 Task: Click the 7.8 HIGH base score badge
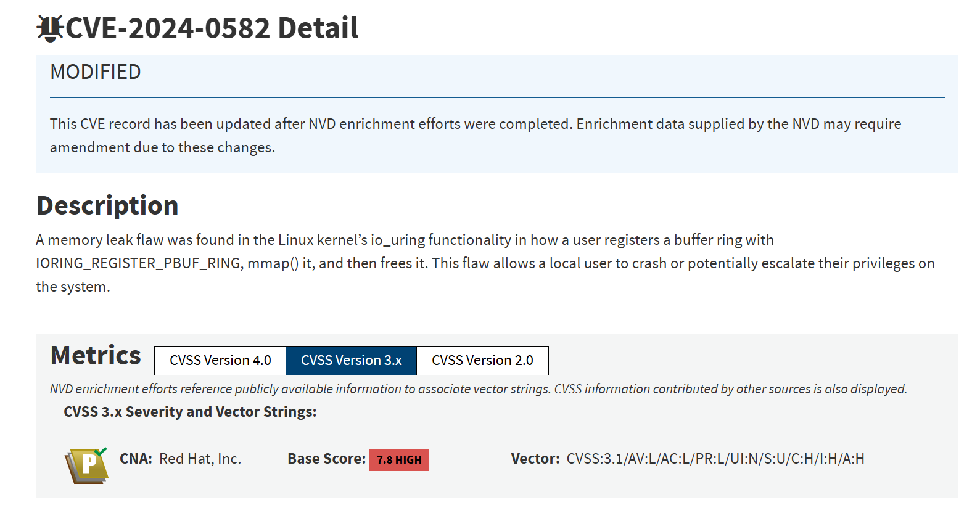pos(399,460)
